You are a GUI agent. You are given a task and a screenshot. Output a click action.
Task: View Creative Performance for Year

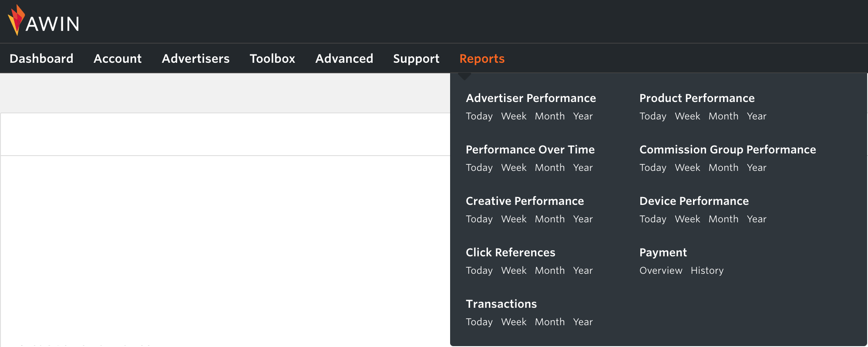(583, 219)
